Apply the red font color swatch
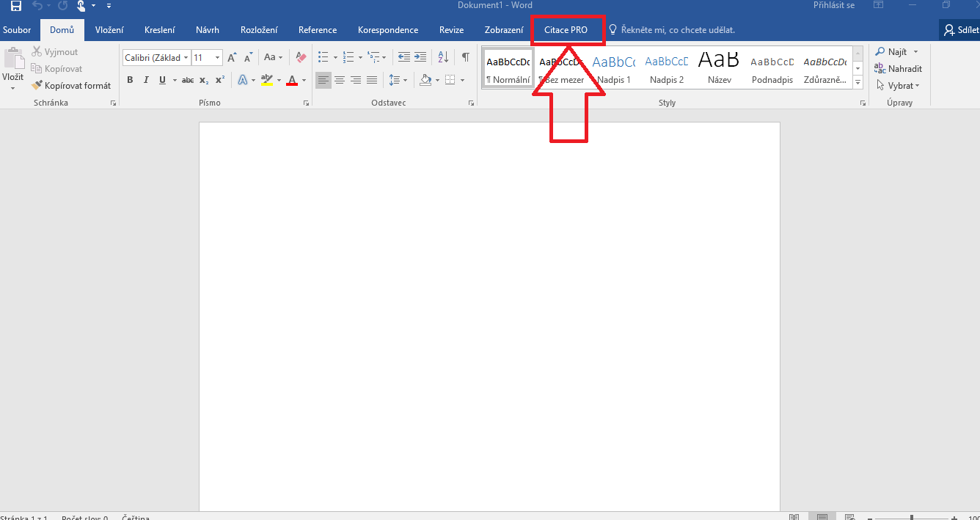The width and height of the screenshot is (980, 520). (292, 80)
